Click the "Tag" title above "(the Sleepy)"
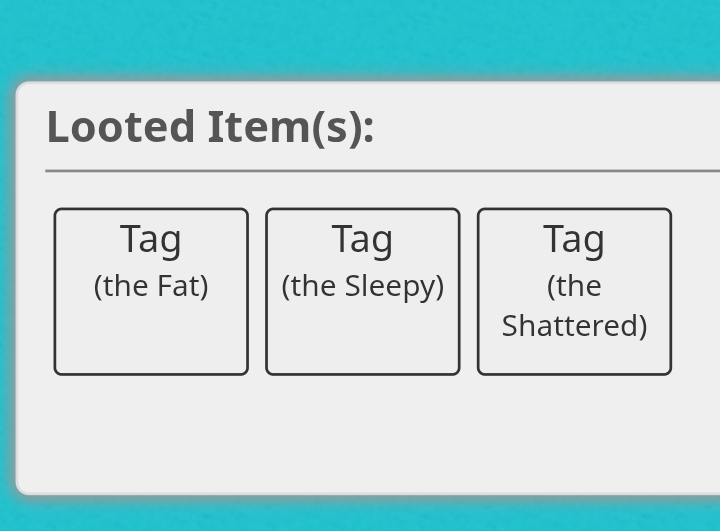This screenshot has width=720, height=531. [363, 240]
